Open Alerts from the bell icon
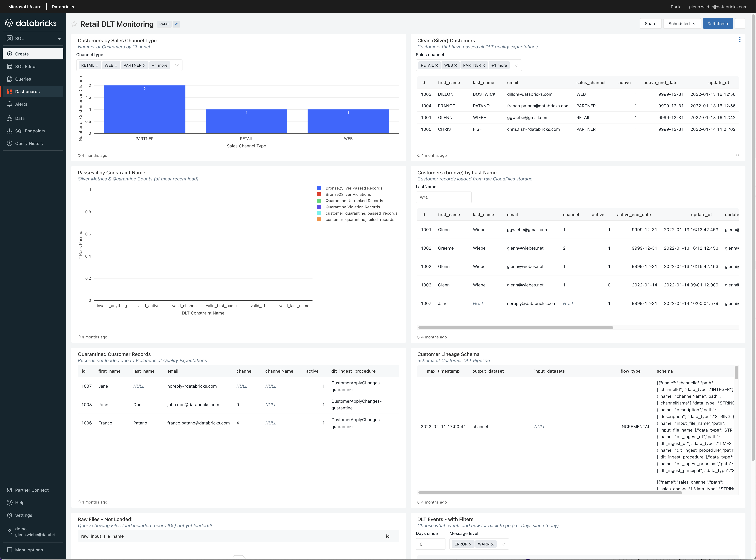Screen dimensions: 756x560 click(9, 104)
